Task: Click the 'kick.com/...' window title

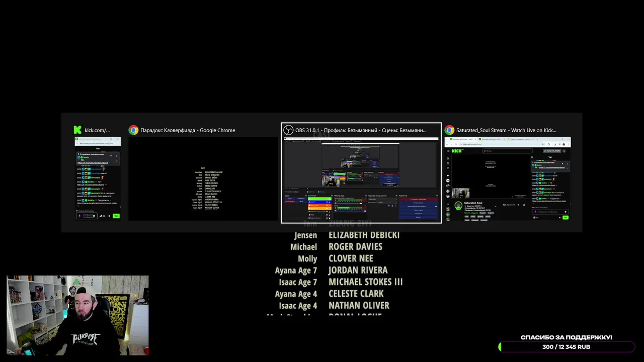Action: [97, 130]
